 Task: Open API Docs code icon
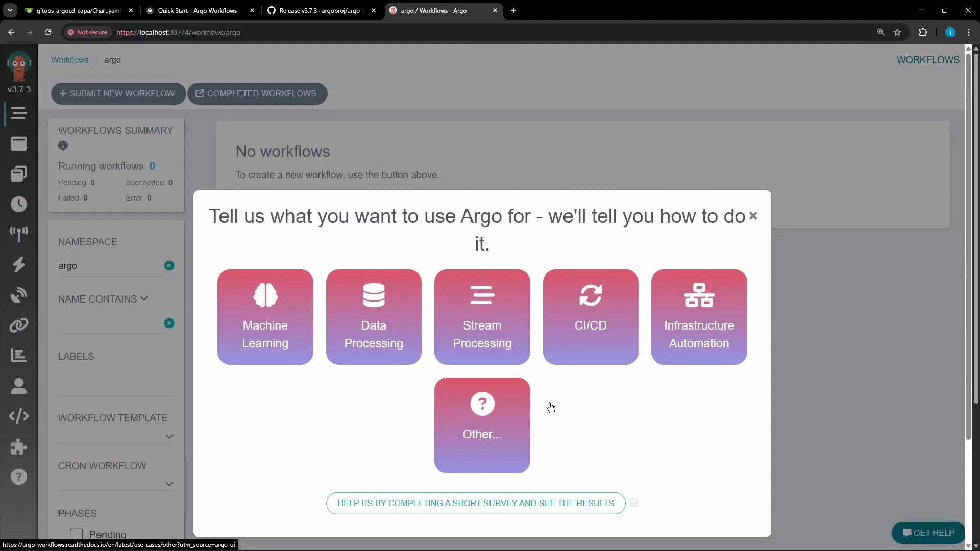pos(19,416)
